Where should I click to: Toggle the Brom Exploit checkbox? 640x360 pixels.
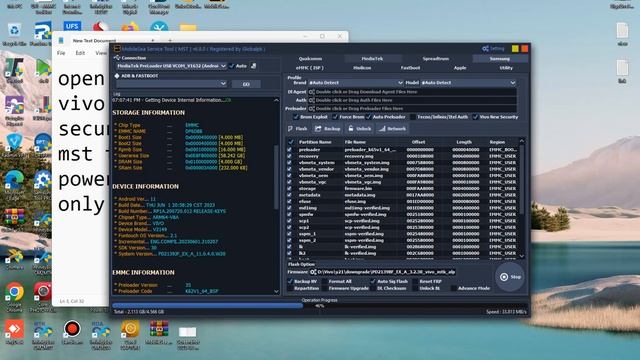[296, 117]
